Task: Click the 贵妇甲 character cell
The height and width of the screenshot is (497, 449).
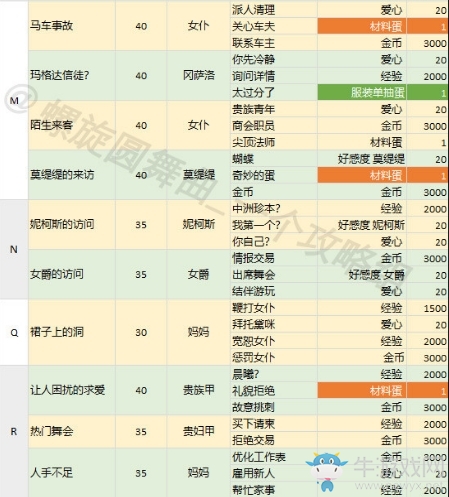Action: [x=199, y=432]
